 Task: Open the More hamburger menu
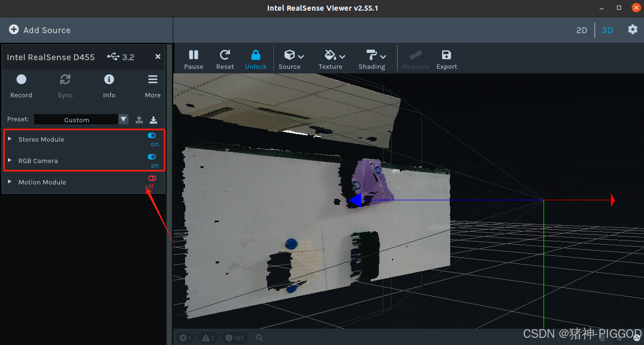pos(152,86)
